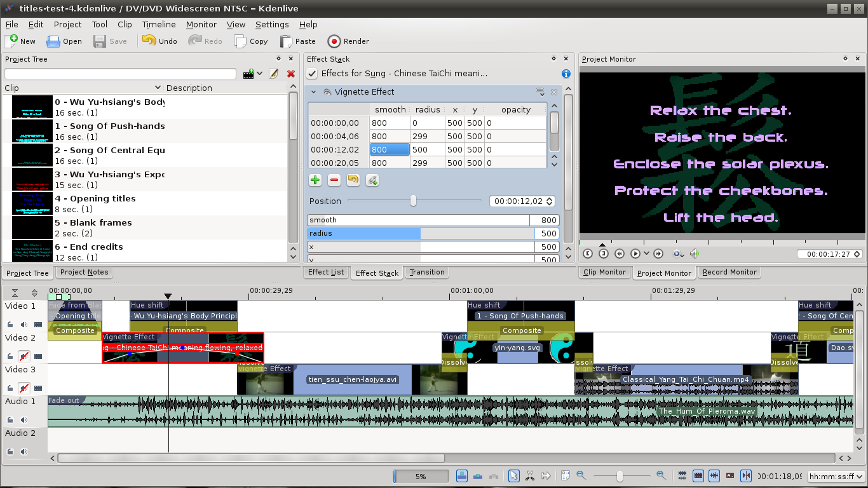This screenshot has width=868, height=488.
Task: Unmute audio on the Video 2 track
Action: coord(24,356)
